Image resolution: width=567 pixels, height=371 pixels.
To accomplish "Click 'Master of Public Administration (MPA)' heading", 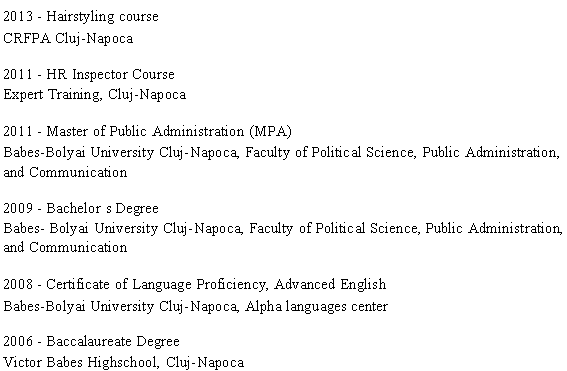I will pyautogui.click(x=169, y=131).
